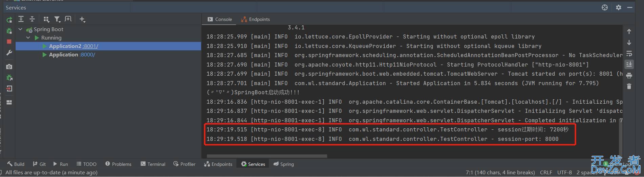Open the TODO tool window
644x177 pixels.
pyautogui.click(x=86, y=164)
